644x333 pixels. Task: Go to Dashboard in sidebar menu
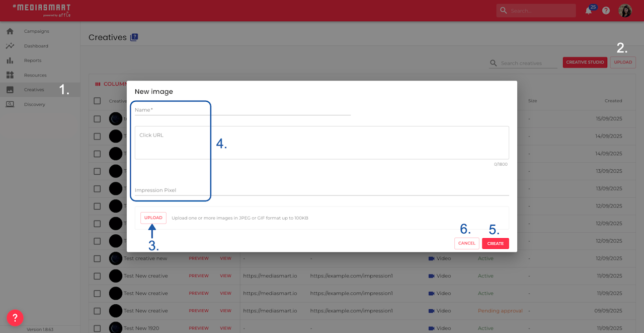[x=36, y=46]
